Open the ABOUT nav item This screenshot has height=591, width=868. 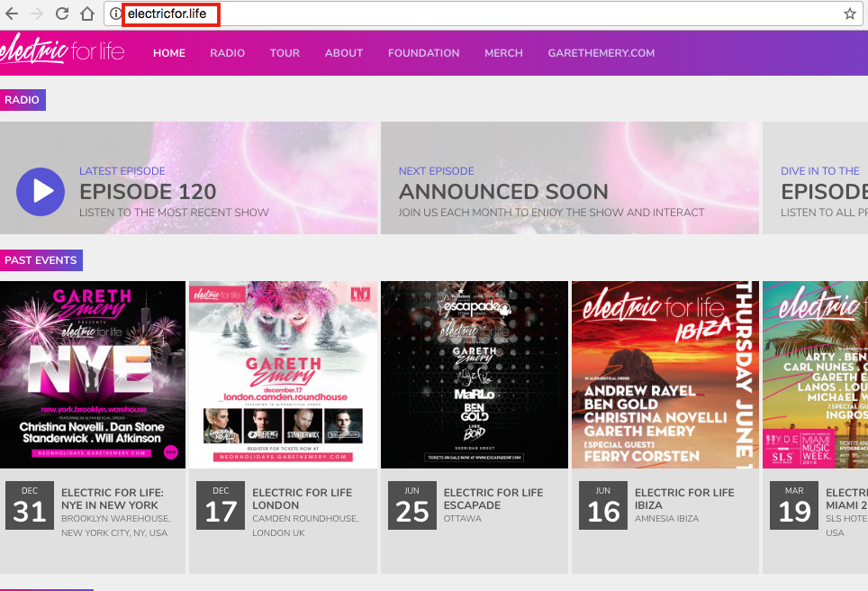click(344, 53)
